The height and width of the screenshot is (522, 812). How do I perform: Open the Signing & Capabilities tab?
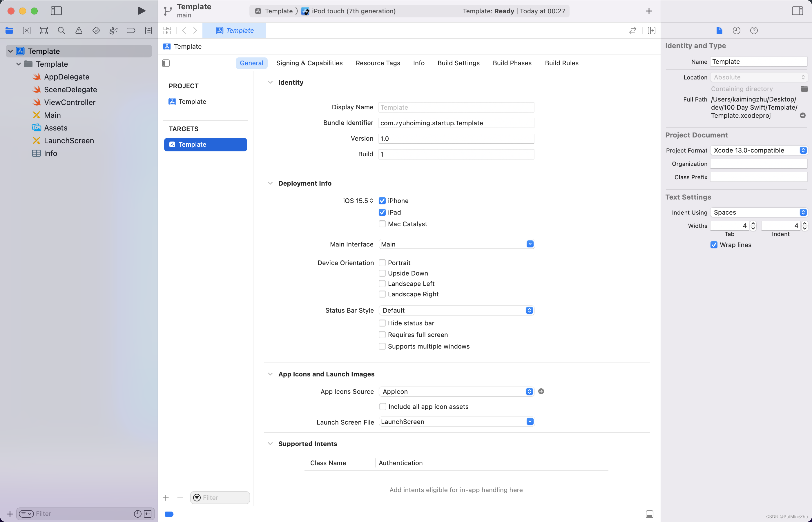309,63
